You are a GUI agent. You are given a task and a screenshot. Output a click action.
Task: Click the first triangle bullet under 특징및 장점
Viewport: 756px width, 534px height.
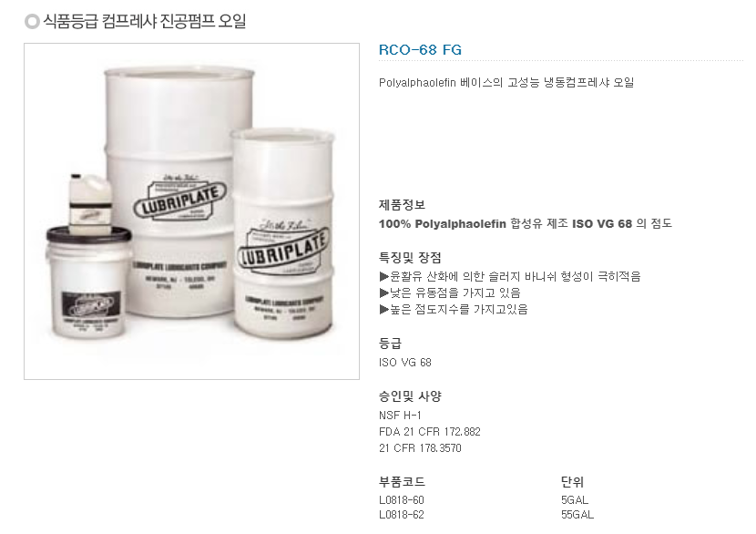[x=383, y=276]
